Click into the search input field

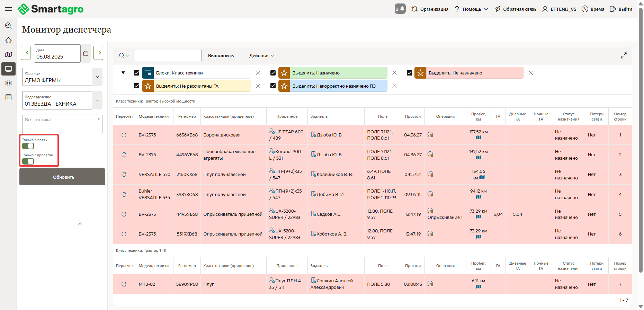pos(168,56)
